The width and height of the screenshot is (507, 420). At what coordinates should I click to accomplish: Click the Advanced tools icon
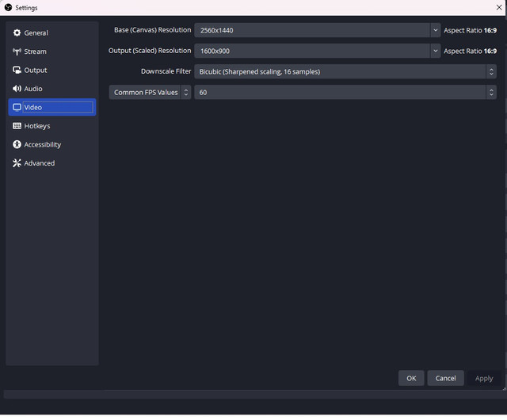[17, 163]
